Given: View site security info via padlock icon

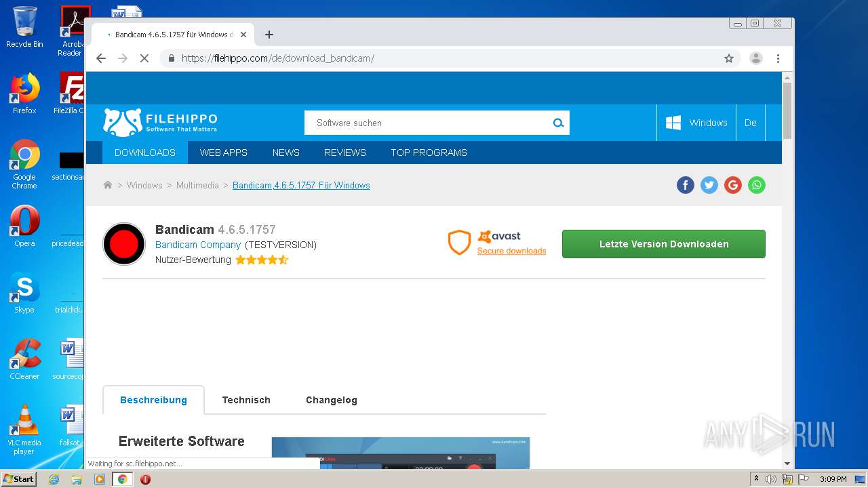Looking at the screenshot, I should tap(171, 58).
